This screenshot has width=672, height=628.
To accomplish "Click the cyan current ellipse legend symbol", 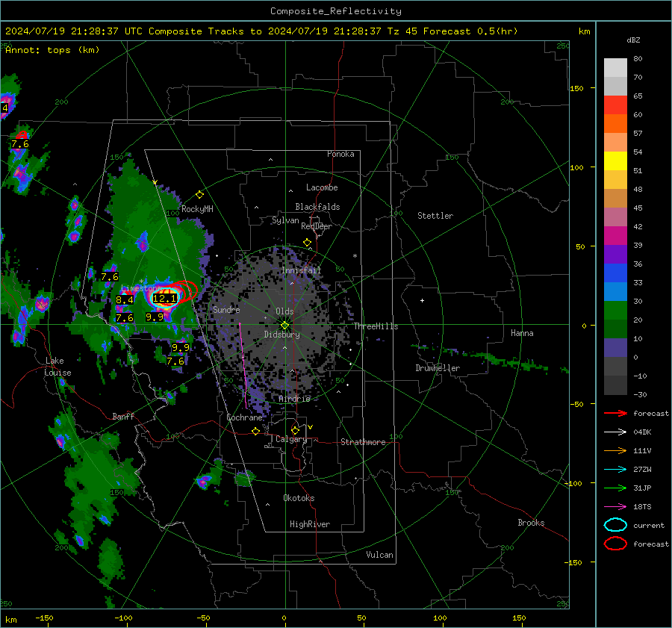I will coord(615,525).
